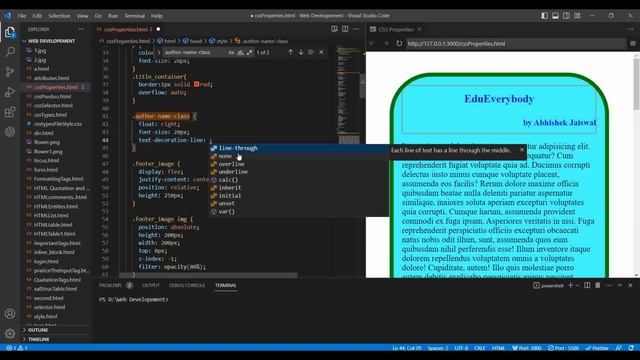Kill terminal with trash icon
This screenshot has height=360, width=640.
pos(598,285)
